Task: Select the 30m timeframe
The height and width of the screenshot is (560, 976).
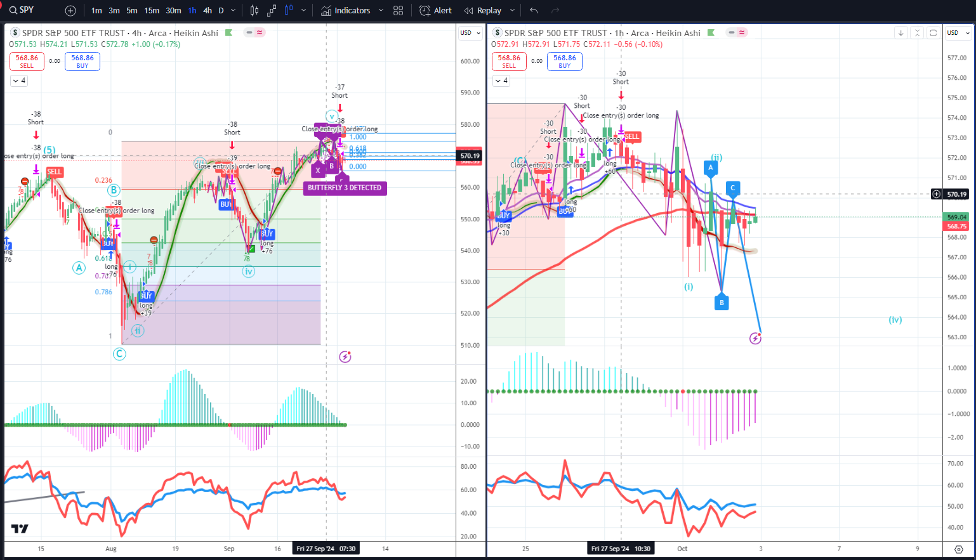Action: 173,11
